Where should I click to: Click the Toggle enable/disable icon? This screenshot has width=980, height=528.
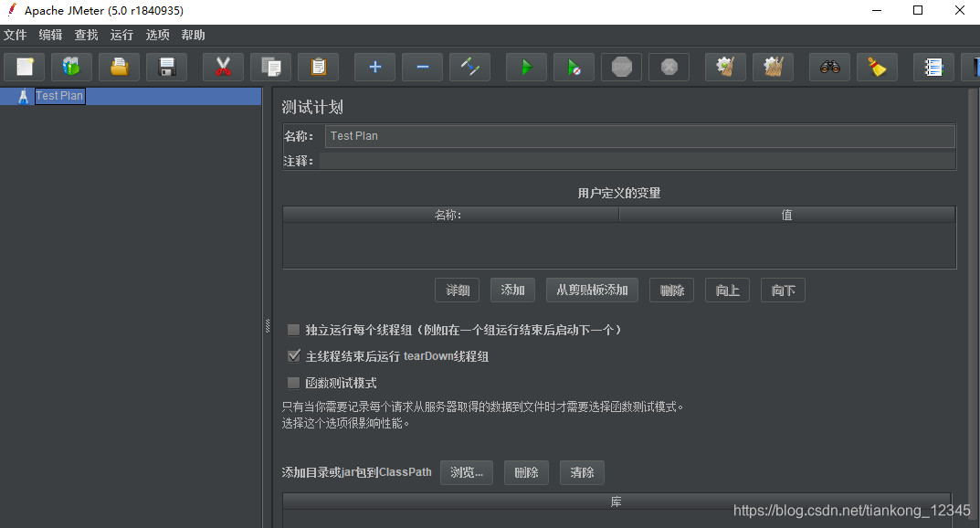470,67
